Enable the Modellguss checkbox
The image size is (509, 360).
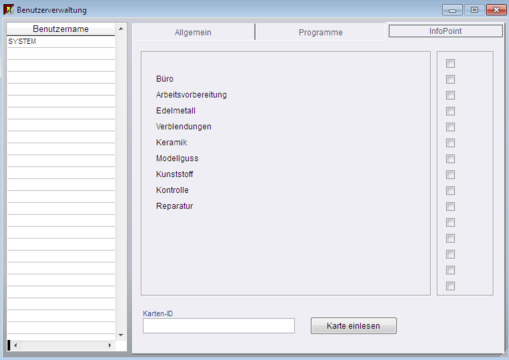pos(450,159)
